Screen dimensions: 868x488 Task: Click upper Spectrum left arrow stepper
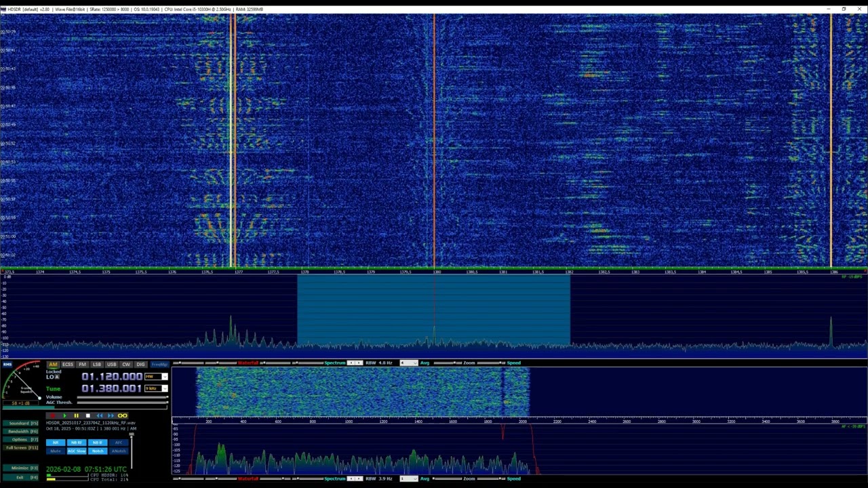coord(351,363)
